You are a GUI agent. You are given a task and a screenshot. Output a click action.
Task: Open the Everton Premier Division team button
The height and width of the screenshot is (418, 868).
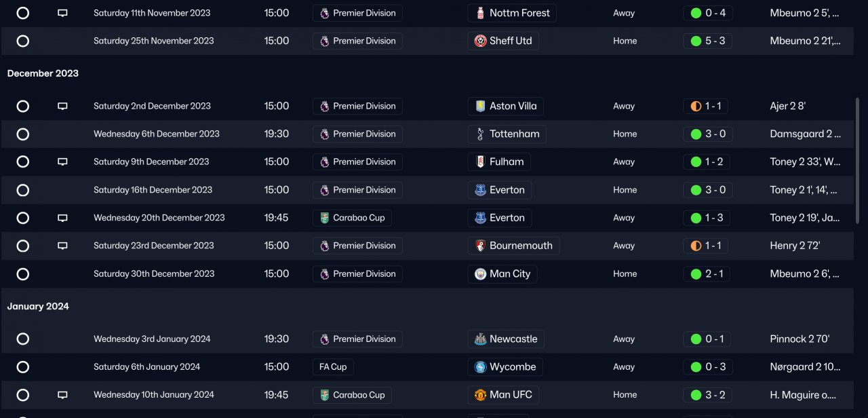point(499,190)
